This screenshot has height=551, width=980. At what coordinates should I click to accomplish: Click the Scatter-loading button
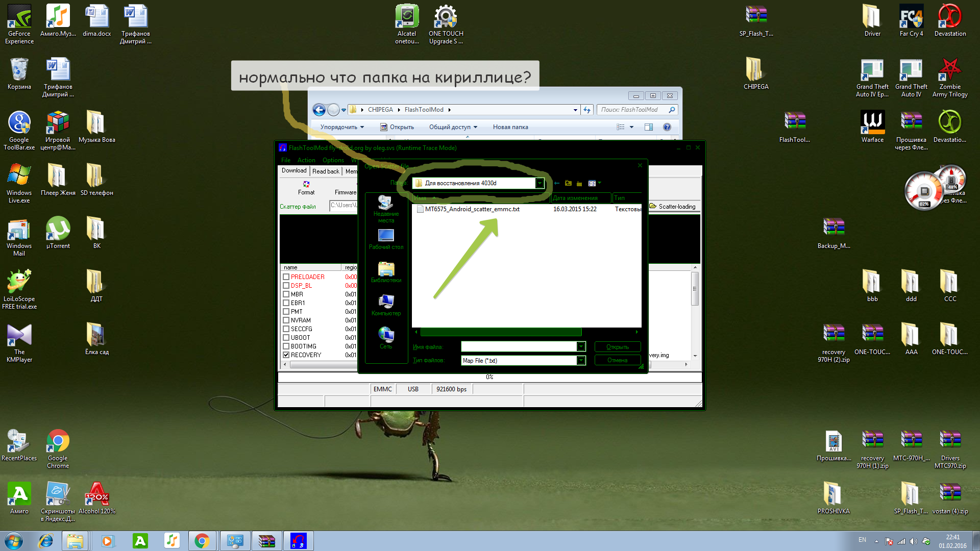(x=673, y=207)
